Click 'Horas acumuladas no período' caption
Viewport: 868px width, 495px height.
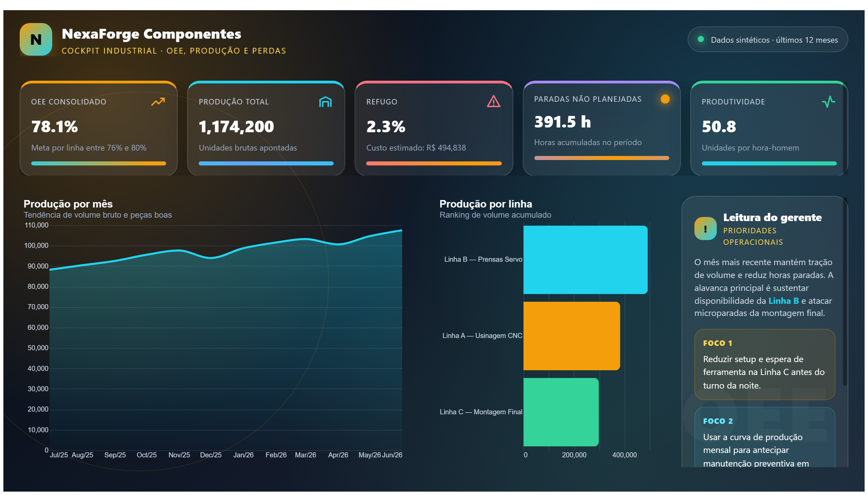pyautogui.click(x=588, y=142)
